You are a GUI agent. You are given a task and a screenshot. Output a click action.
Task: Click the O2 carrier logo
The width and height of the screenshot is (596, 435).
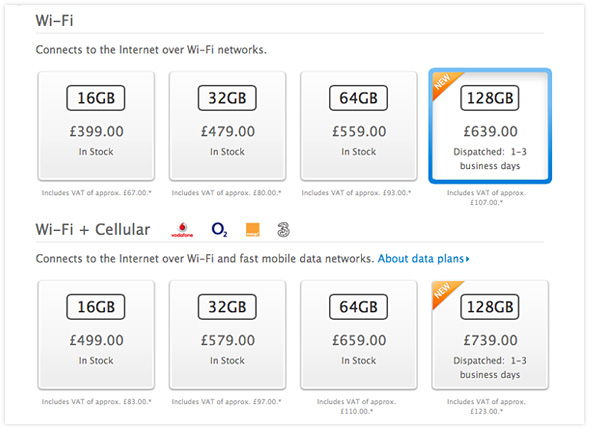click(x=219, y=229)
